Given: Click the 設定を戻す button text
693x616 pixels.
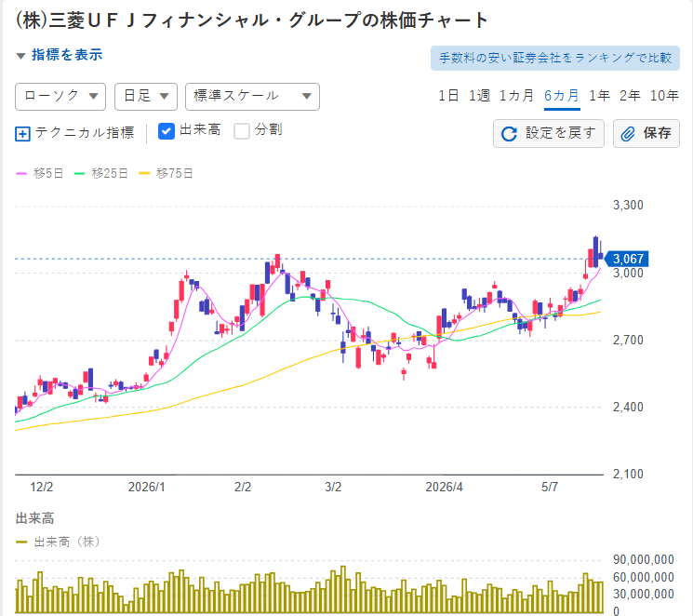Looking at the screenshot, I should click(560, 133).
